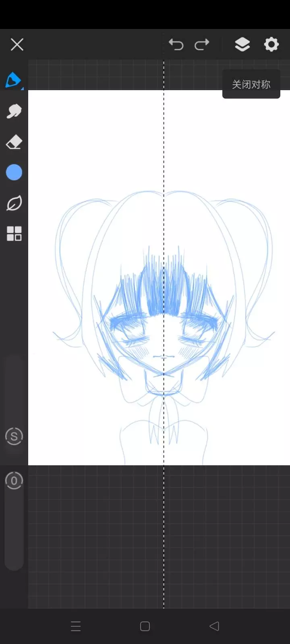Open the blue color picker swatch
This screenshot has width=290, height=644.
(14, 173)
